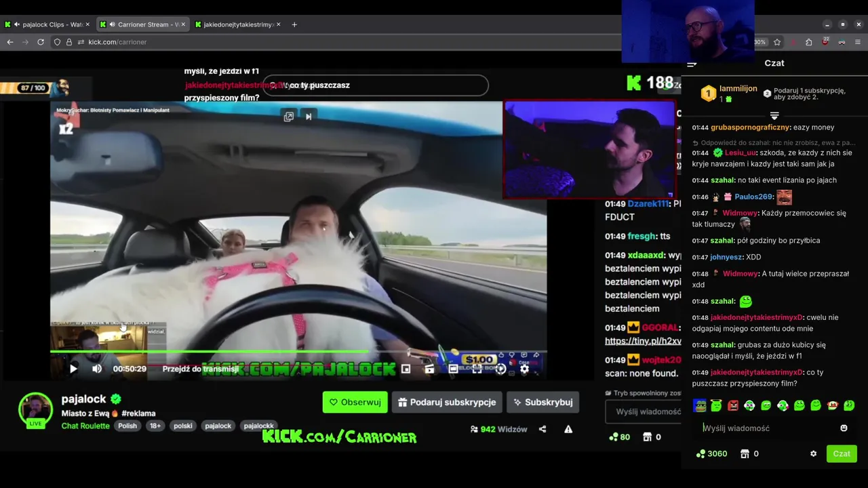
Task: Click the share stream icon
Action: pyautogui.click(x=542, y=429)
